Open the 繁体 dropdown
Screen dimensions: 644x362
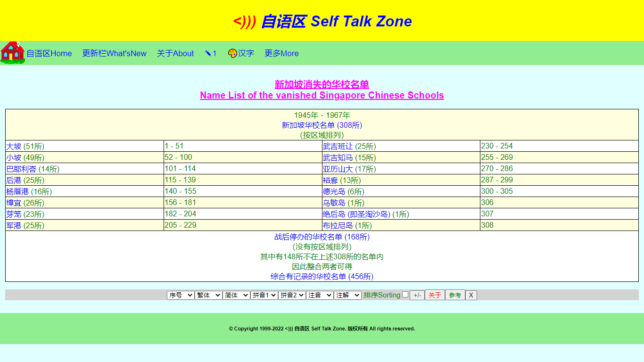click(x=208, y=295)
